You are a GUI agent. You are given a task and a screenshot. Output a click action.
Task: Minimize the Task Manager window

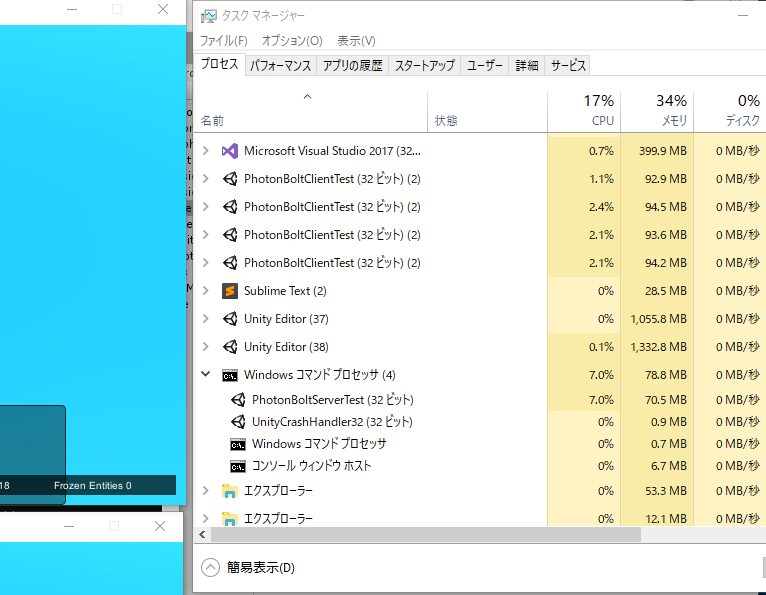(743, 16)
